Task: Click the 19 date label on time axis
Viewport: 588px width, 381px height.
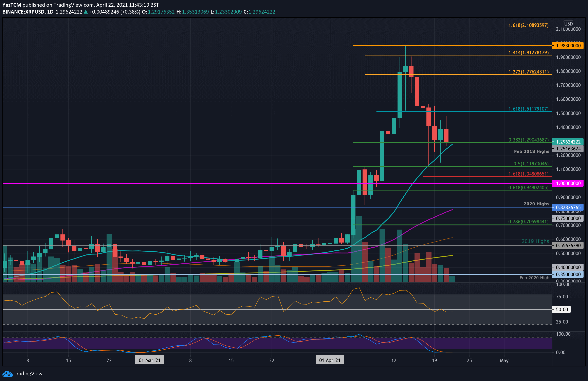Action: coord(434,361)
